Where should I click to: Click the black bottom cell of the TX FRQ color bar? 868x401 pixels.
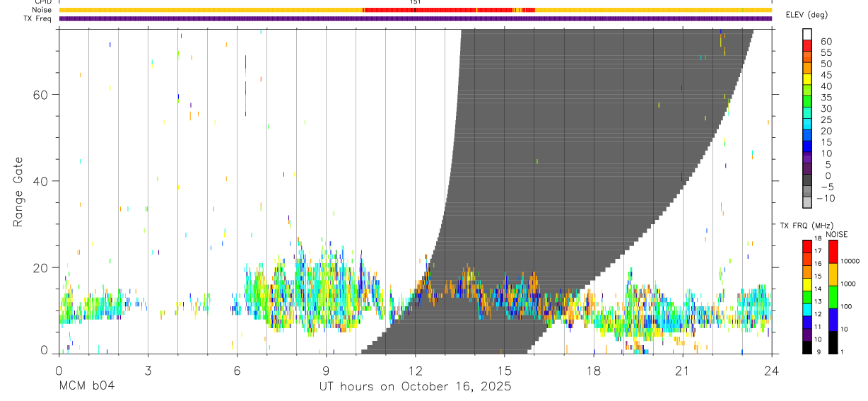pos(807,347)
